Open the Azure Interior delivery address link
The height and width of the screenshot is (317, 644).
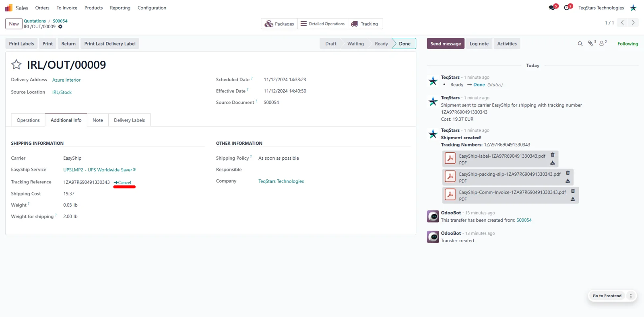click(x=66, y=80)
